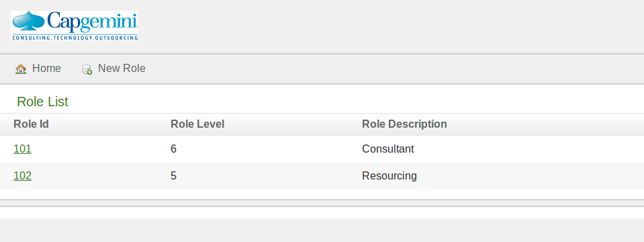Open role 101 link
The height and width of the screenshot is (242, 644).
[x=22, y=149]
